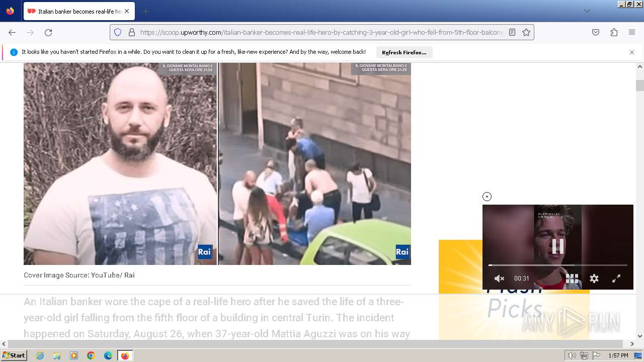644x362 pixels.
Task: Click horizontal scrollbar right arrow
Action: (632, 344)
